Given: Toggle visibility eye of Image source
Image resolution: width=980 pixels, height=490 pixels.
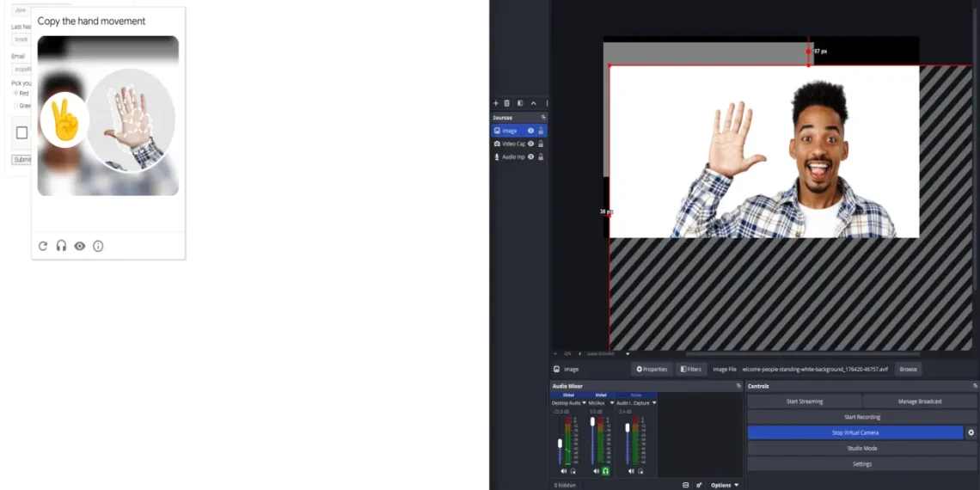Looking at the screenshot, I should click(530, 131).
